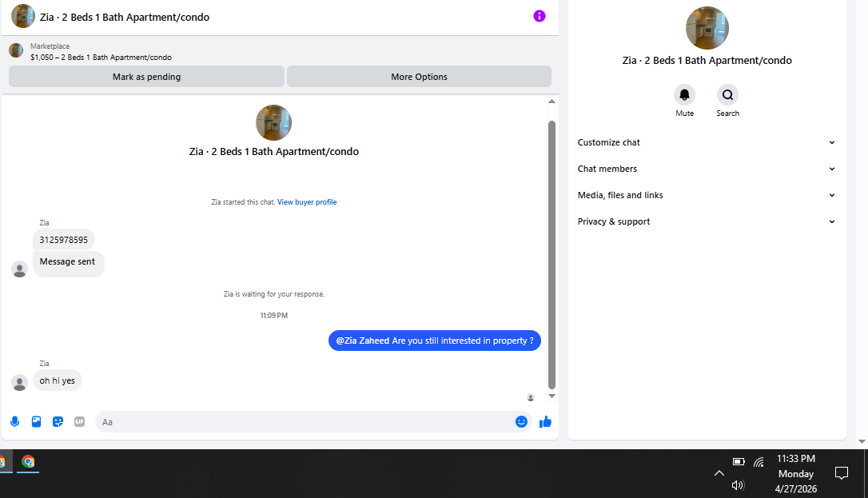Open More Options button
868x498 pixels.
(x=419, y=77)
